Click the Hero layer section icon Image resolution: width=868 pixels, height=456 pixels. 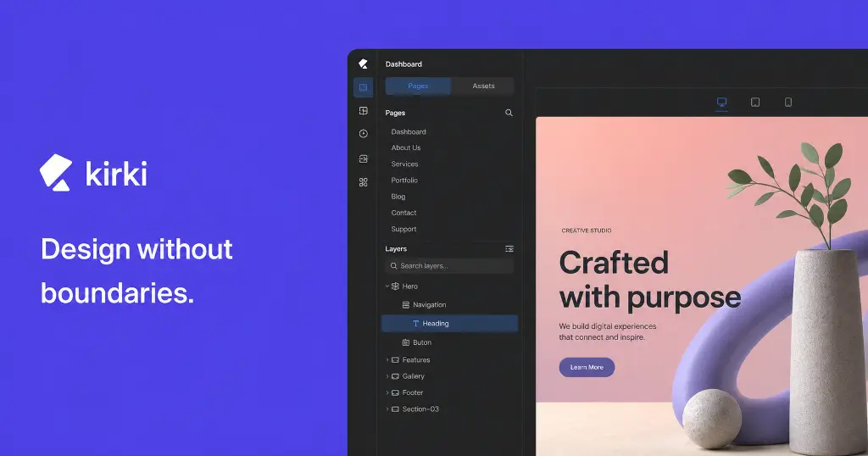(395, 286)
